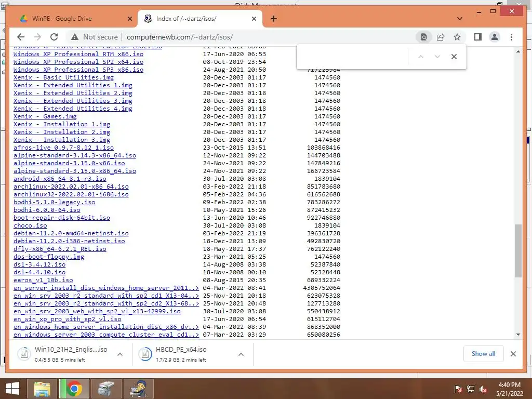Image resolution: width=532 pixels, height=399 pixels.
Task: Click the Chrome taskbar icon
Action: coord(74,389)
